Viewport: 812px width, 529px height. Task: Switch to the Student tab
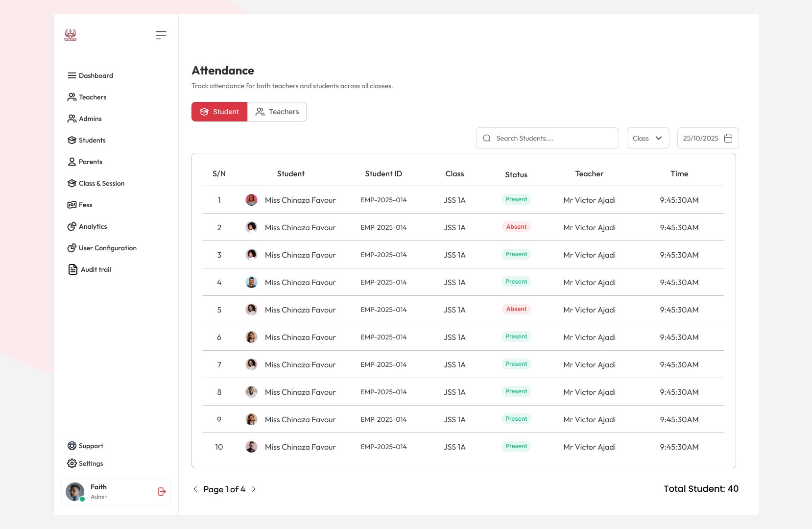219,112
